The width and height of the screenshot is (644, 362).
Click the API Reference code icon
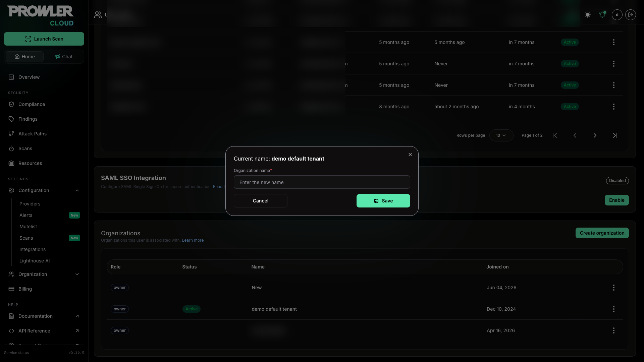pos(11,331)
